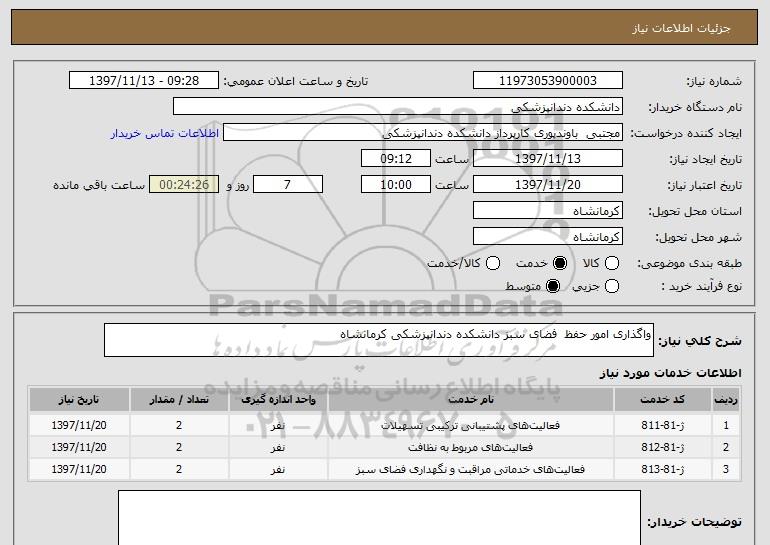Click row 2 quantity value 2
Viewport: 770px width, 545px height.
(179, 447)
